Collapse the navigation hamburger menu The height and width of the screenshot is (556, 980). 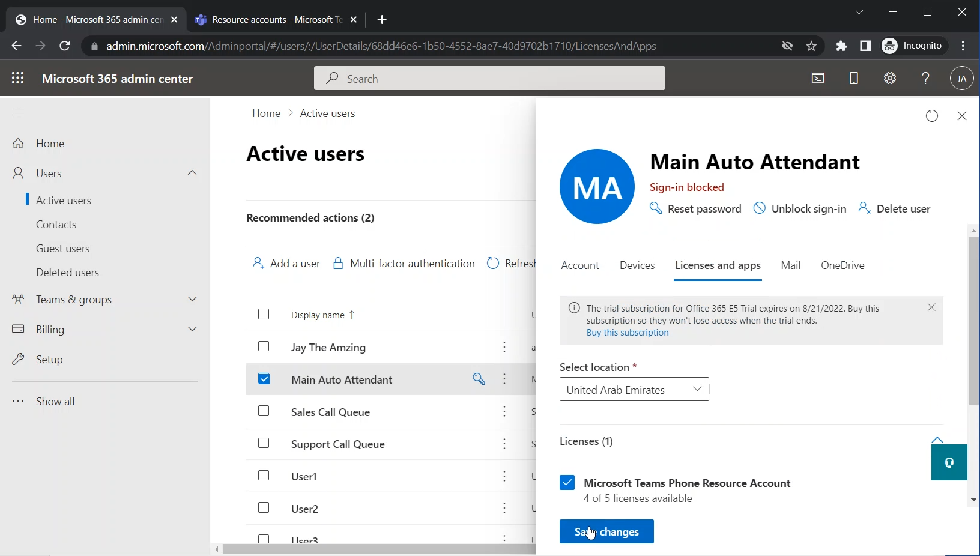18,113
